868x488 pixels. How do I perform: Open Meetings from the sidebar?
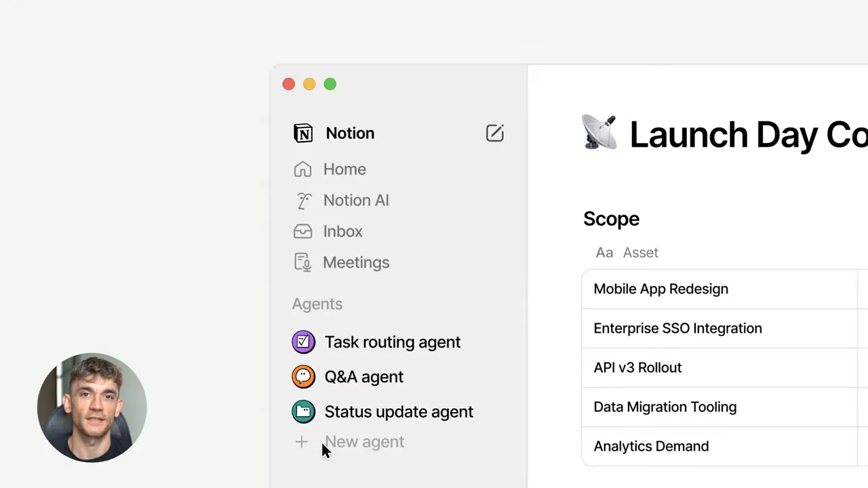[x=356, y=262]
